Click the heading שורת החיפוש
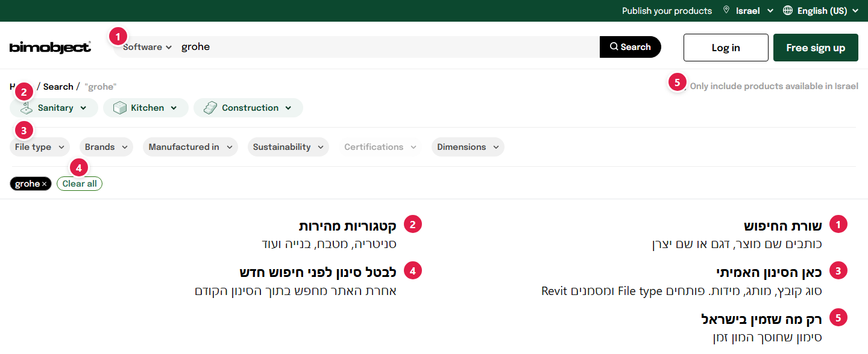The image size is (868, 354). 783,226
